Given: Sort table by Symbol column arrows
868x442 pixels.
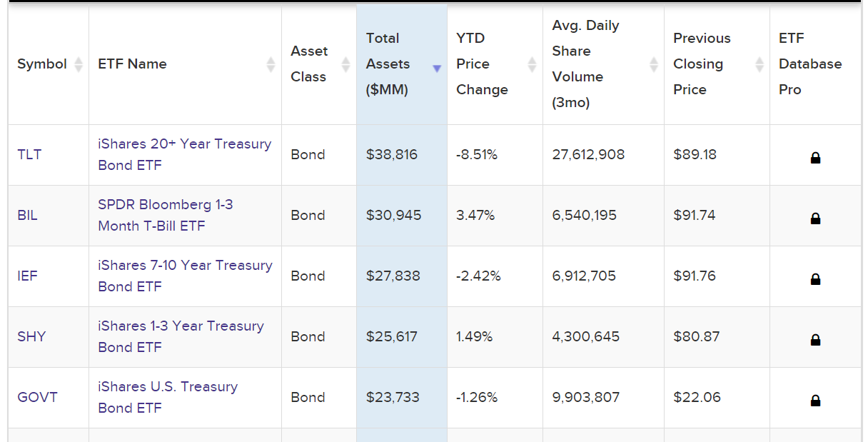Looking at the screenshot, I should click(x=79, y=64).
